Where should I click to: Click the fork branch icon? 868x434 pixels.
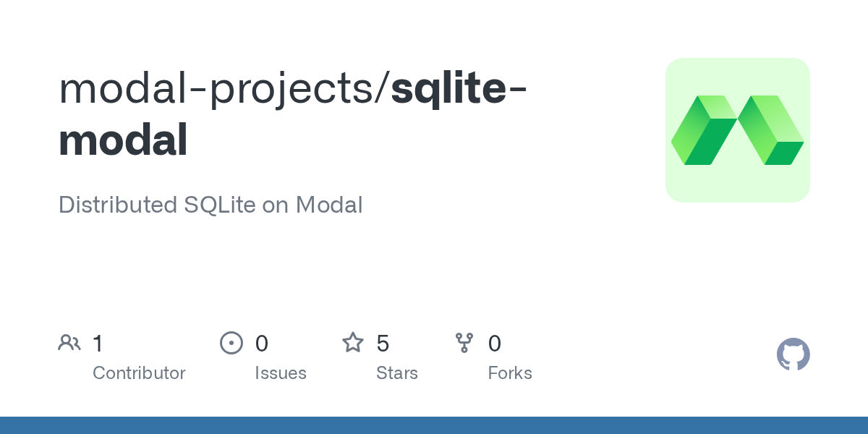[464, 343]
